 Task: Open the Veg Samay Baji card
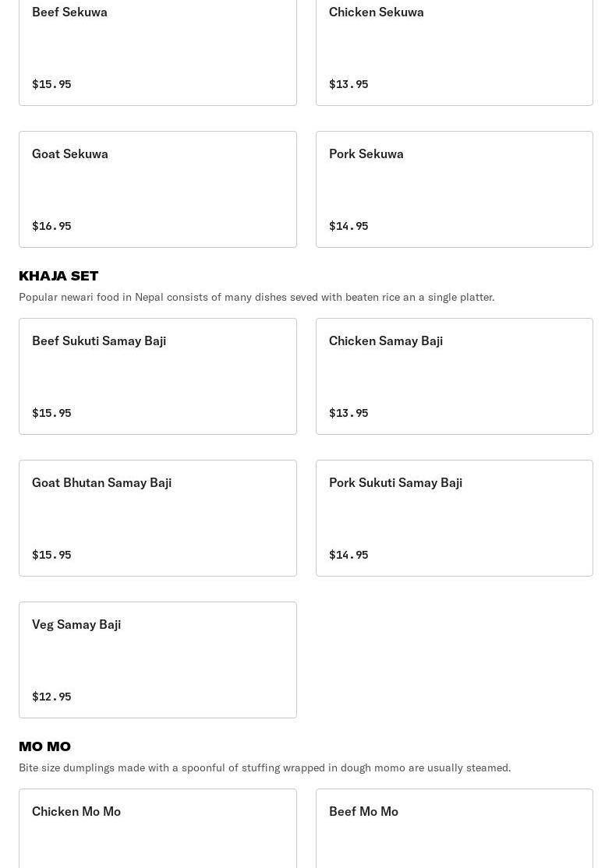coord(157,660)
